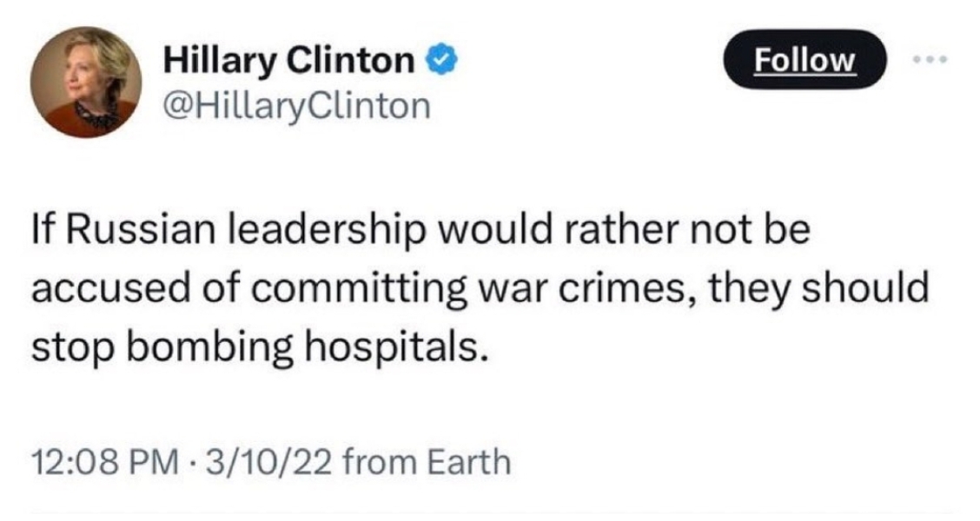Open the three-dot more options menu
The image size is (980, 521).
point(930,59)
